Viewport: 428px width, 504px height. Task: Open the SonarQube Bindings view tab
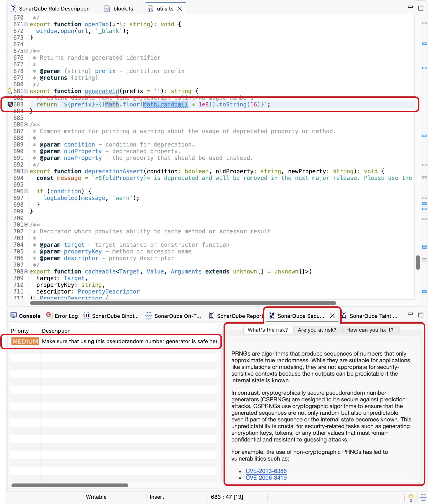point(111,316)
